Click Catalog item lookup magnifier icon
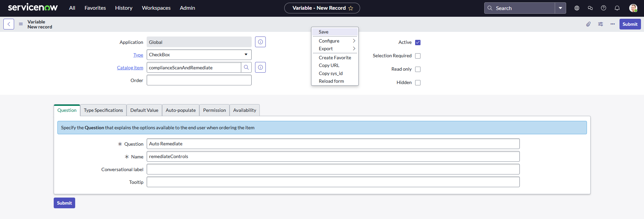The height and width of the screenshot is (219, 644). pyautogui.click(x=246, y=67)
